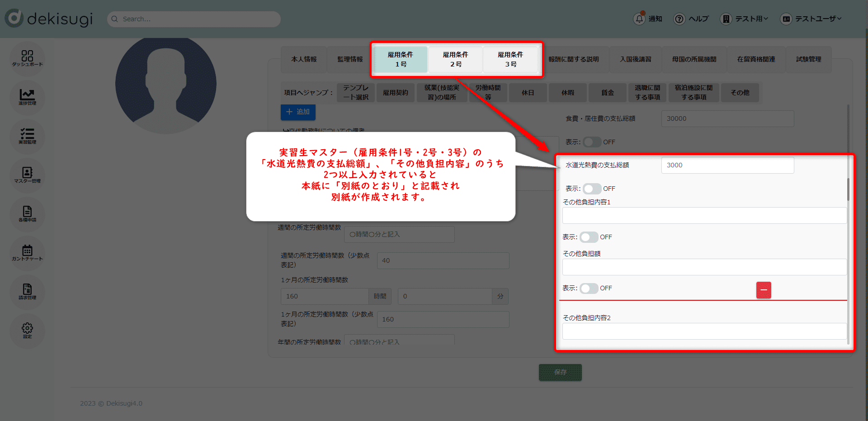Select the マスター管理 sidebar icon

[27, 175]
